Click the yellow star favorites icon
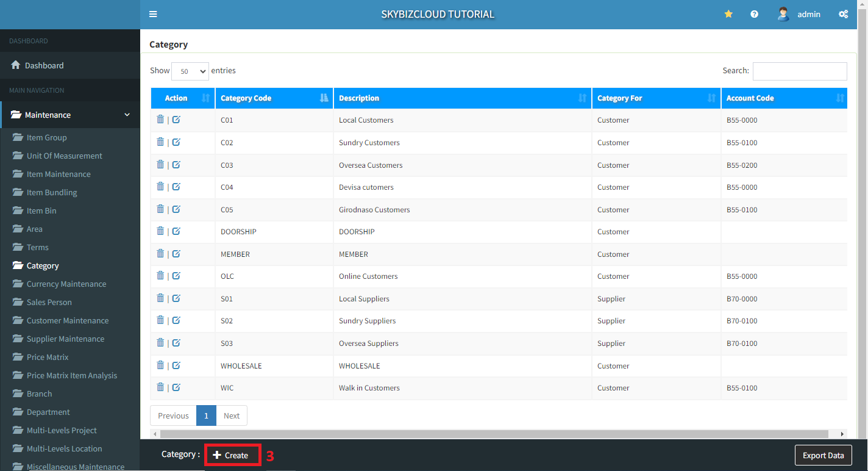 728,14
